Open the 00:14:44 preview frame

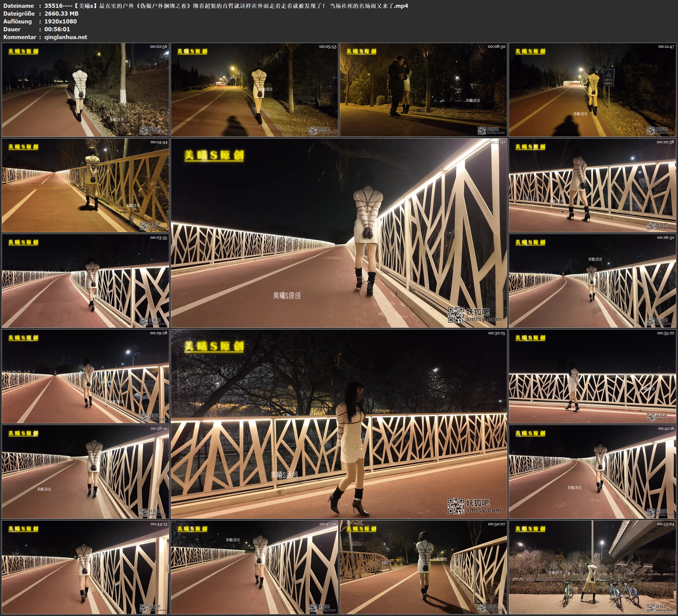85,185
